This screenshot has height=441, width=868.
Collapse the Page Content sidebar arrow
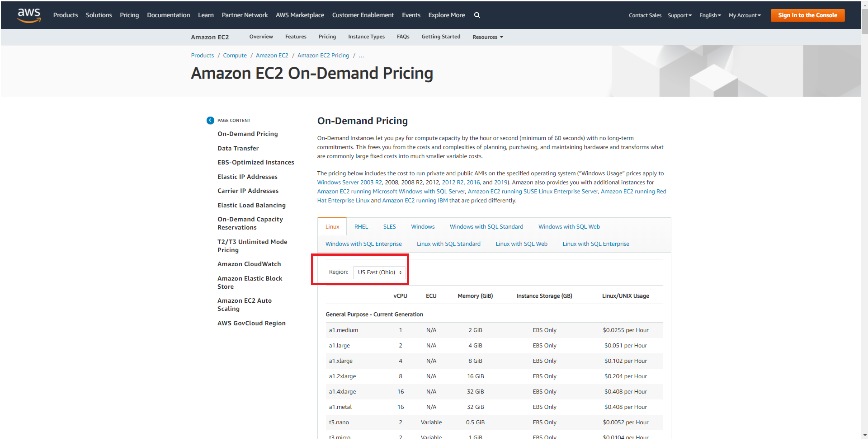(x=210, y=120)
